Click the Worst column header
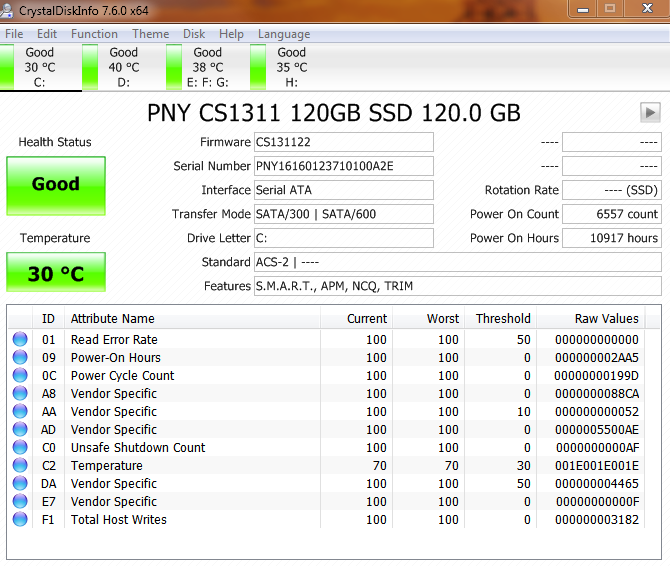 pyautogui.click(x=429, y=319)
